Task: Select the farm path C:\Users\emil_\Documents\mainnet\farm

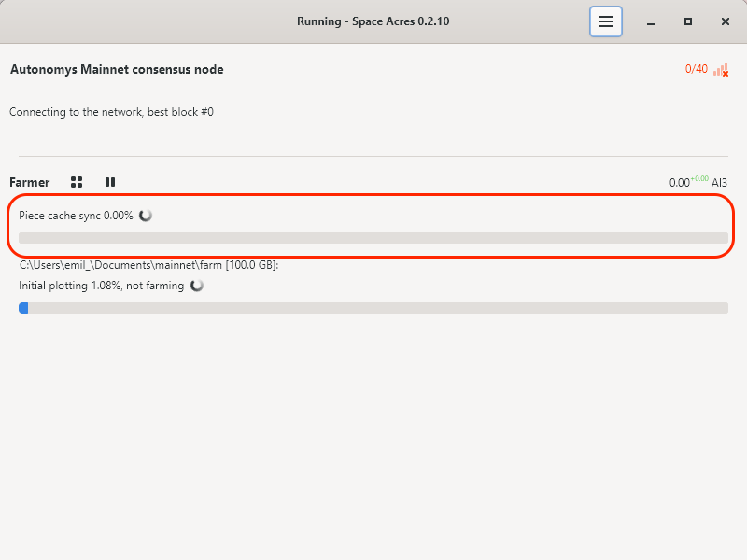Action: click(149, 265)
